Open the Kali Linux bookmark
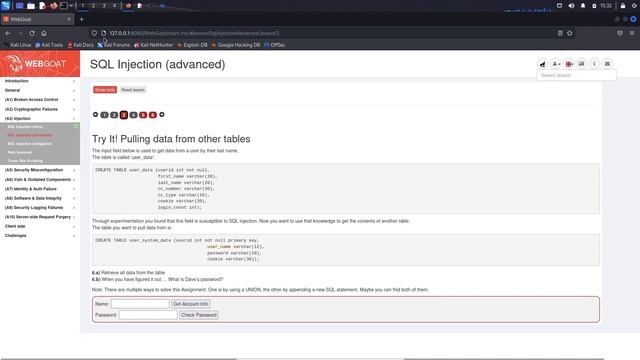Image resolution: width=640 pixels, height=360 pixels. click(x=18, y=45)
